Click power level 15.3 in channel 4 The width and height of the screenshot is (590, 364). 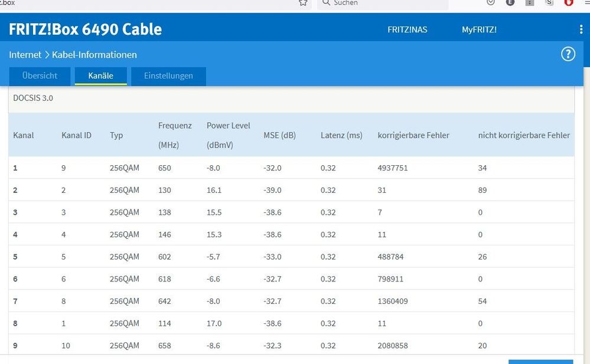(x=214, y=235)
